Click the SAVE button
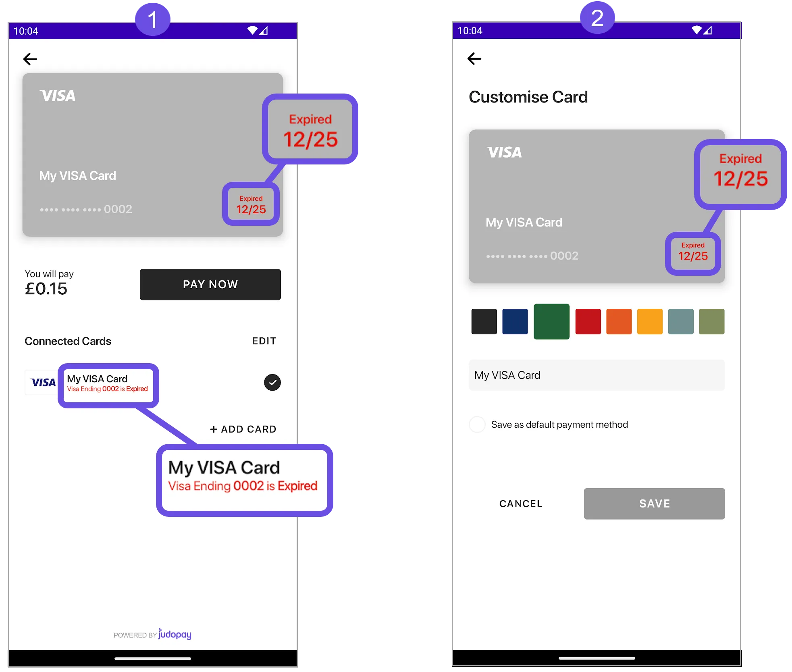This screenshot has width=792, height=672. click(654, 503)
